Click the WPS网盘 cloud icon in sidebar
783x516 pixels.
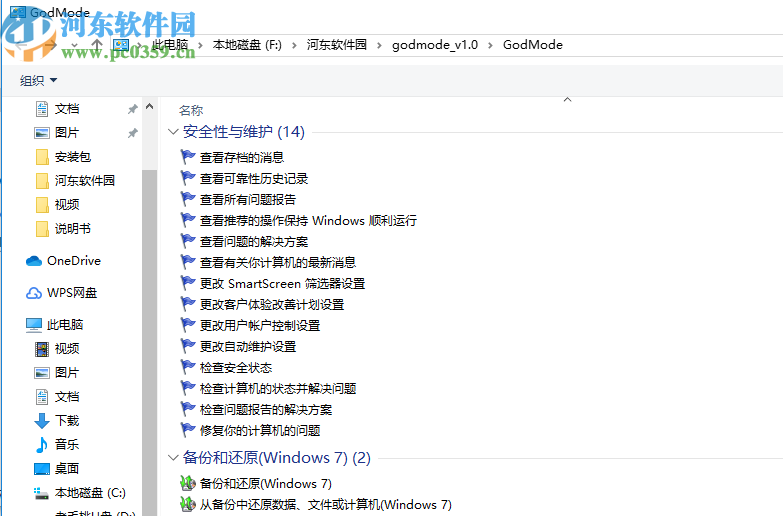33,293
